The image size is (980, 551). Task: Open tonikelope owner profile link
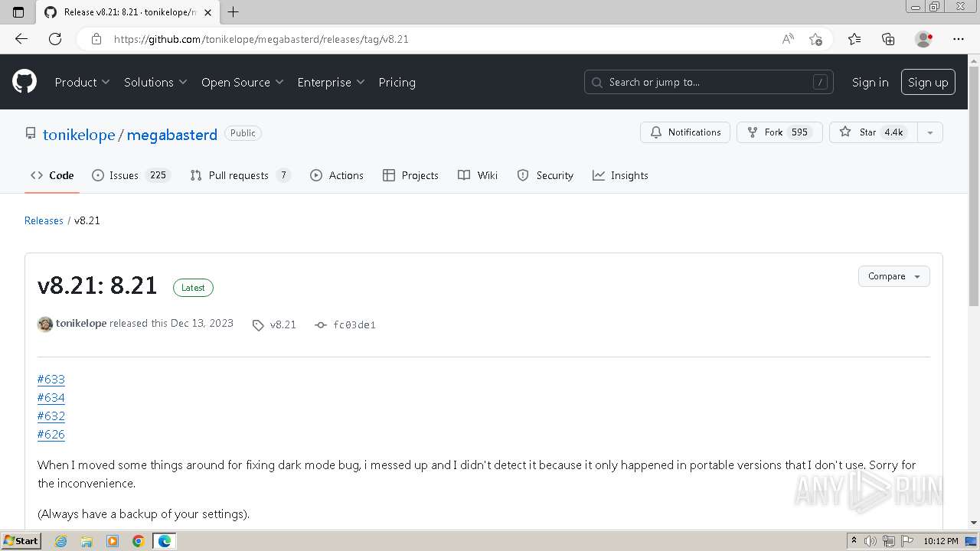pyautogui.click(x=79, y=135)
